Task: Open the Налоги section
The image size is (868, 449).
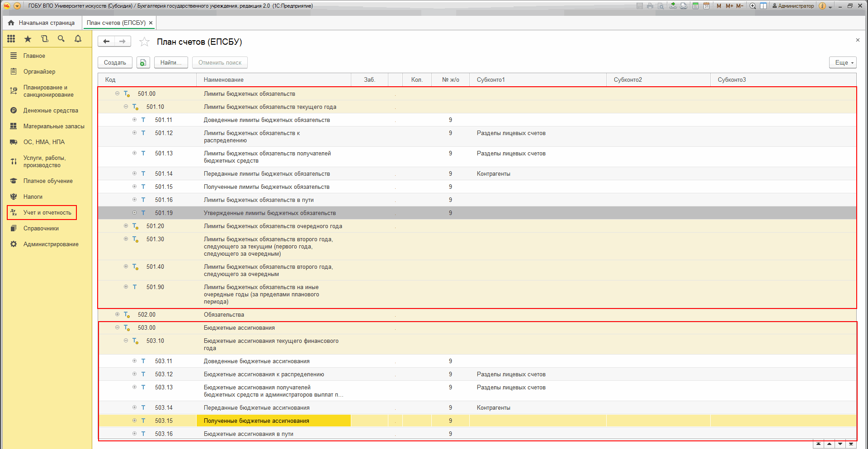Action: point(33,196)
